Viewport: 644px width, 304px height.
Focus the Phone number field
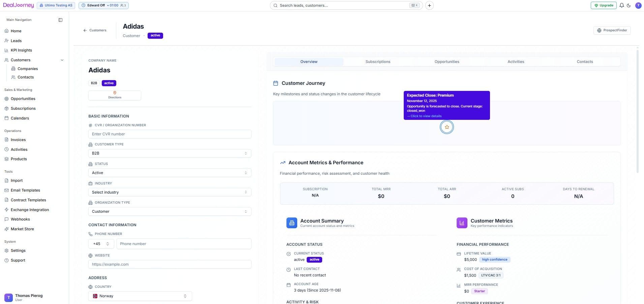tap(184, 244)
